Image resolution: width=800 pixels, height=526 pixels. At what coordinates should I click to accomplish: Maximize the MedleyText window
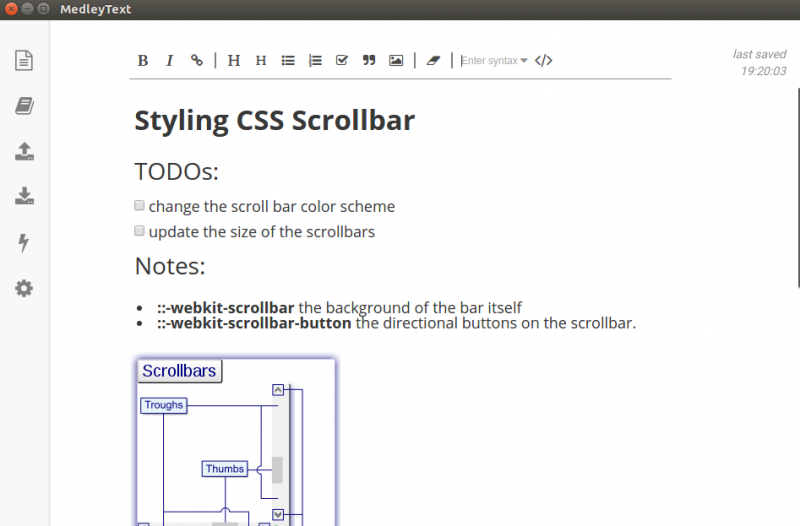44,9
